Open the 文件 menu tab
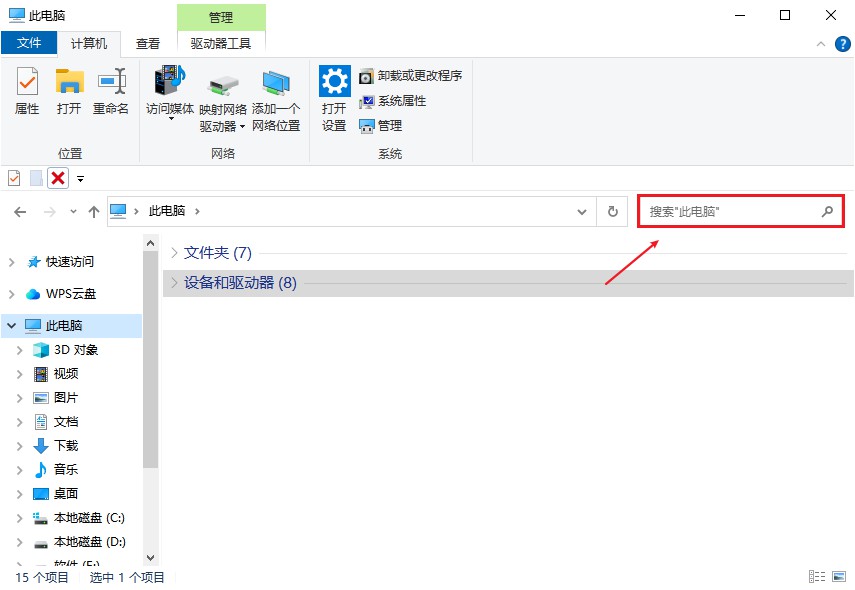The height and width of the screenshot is (590, 855). point(29,43)
